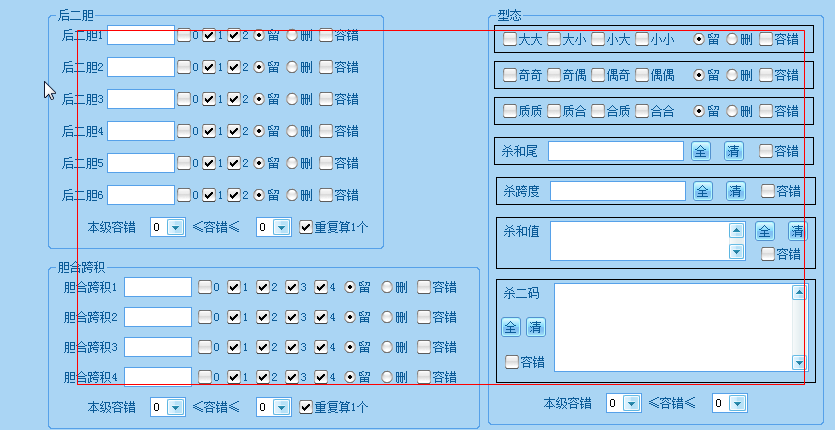The width and height of the screenshot is (835, 430).
Task: Enable 容错 checkbox for 后二胆5
Action: pos(326,163)
